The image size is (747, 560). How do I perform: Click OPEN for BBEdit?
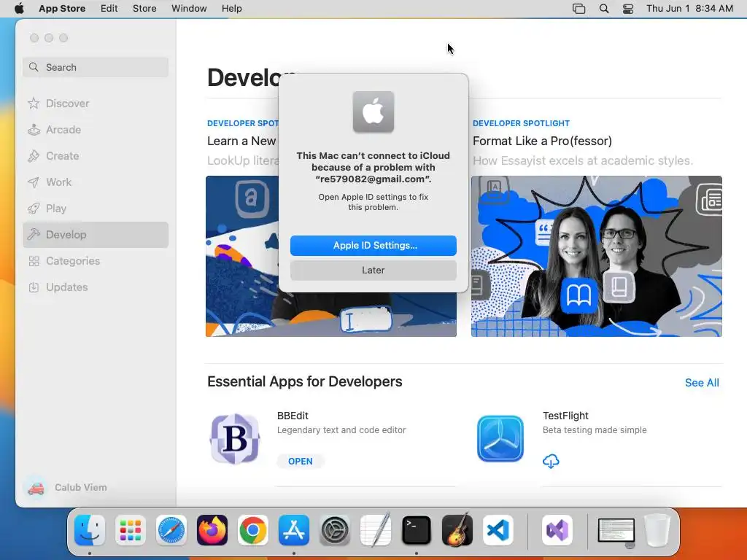(300, 462)
